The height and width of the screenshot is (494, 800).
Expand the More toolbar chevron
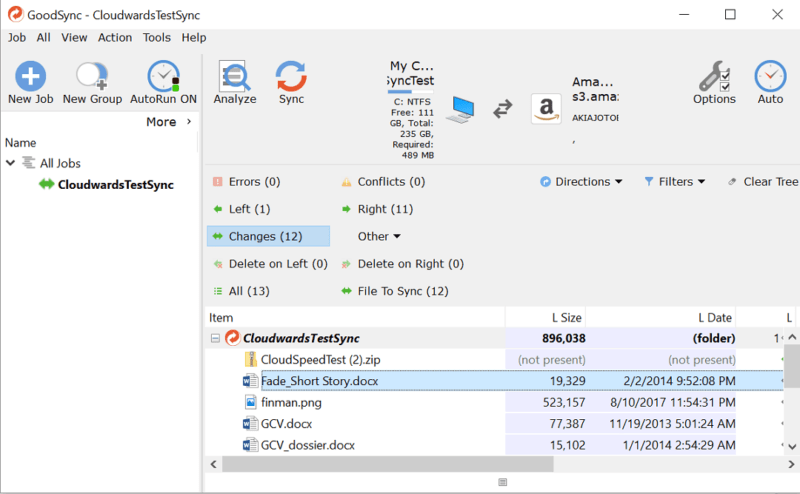189,121
